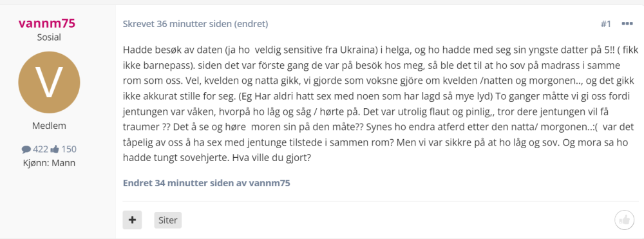This screenshot has height=239, width=644.
Task: Click the plus multi-quote button
Action: [132, 220]
